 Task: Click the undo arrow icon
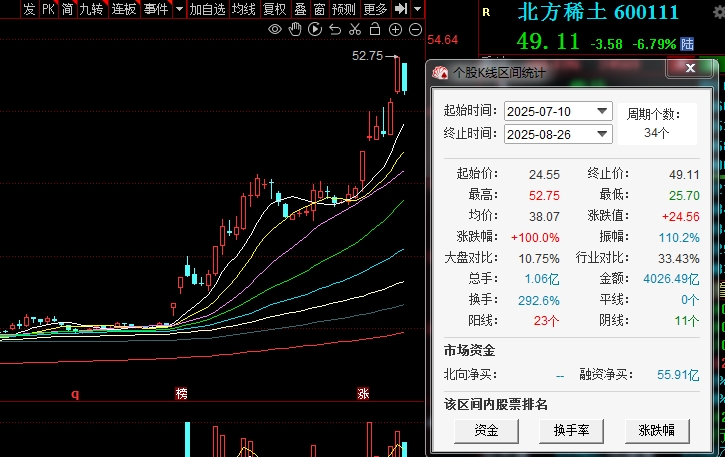pos(334,30)
